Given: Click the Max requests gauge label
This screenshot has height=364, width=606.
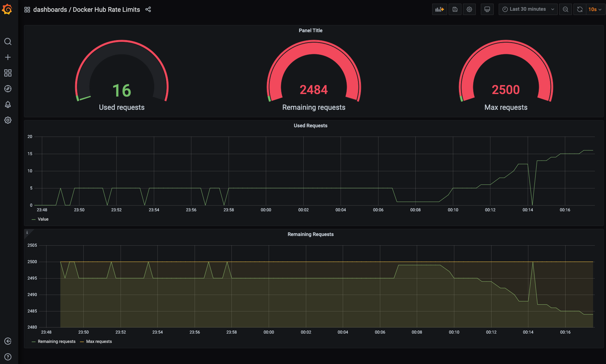Looking at the screenshot, I should pyautogui.click(x=506, y=107).
